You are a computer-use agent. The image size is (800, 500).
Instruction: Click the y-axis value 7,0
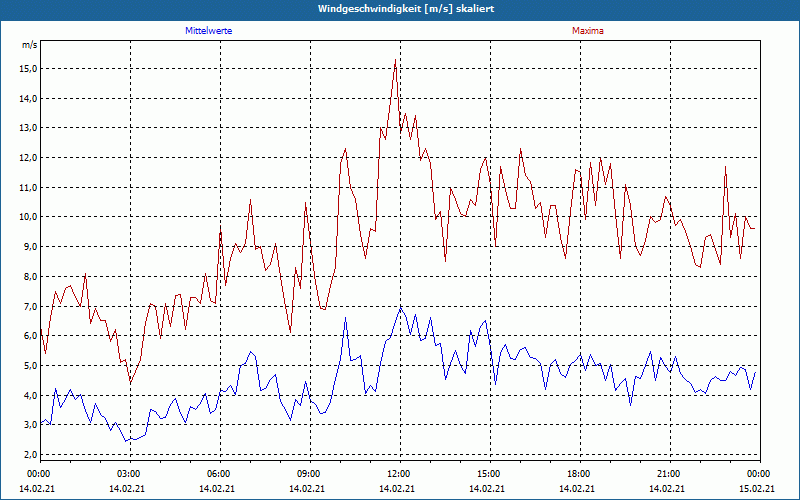[x=31, y=307]
